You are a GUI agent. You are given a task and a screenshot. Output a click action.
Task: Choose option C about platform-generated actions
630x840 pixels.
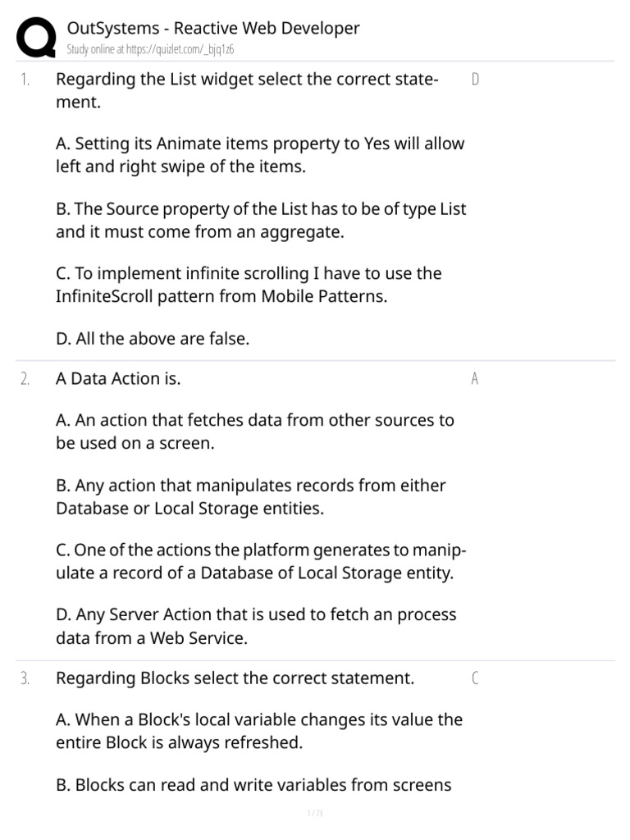[260, 561]
